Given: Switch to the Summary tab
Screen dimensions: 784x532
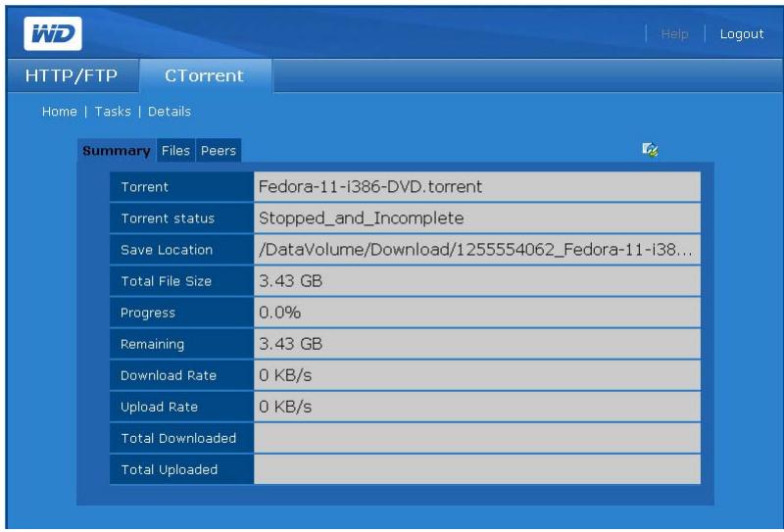Looking at the screenshot, I should click(117, 151).
